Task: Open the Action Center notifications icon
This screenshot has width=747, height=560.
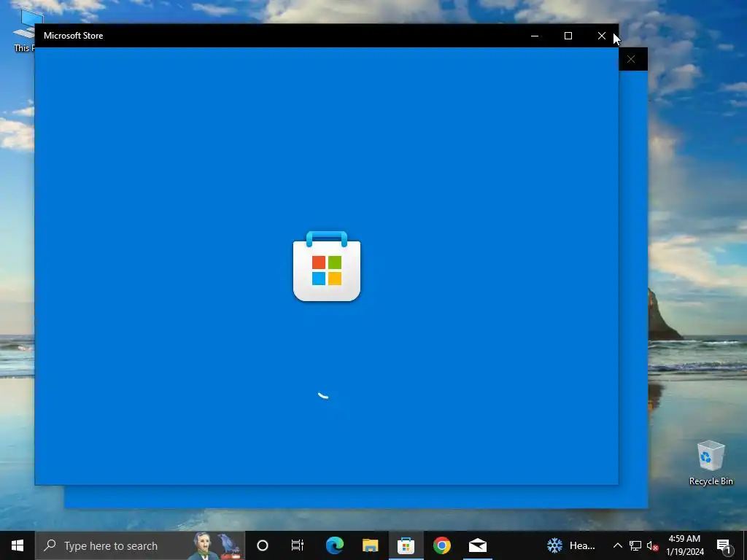Action: (724, 545)
